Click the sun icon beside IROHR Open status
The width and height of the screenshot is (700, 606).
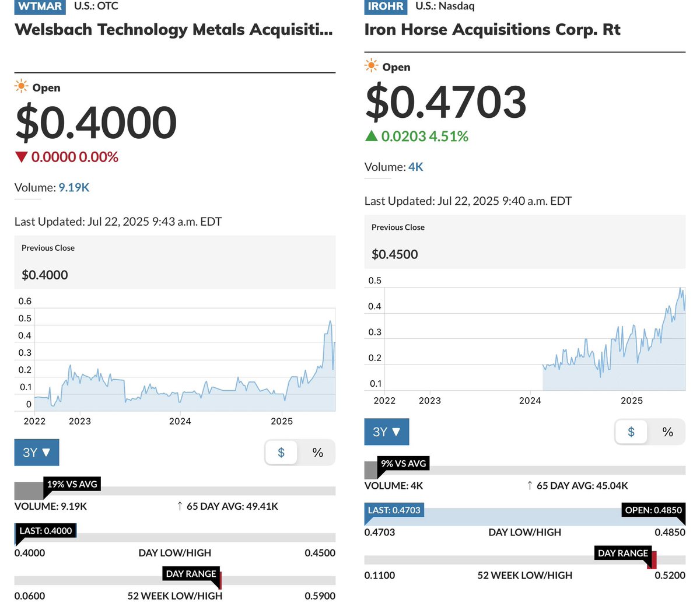tap(372, 66)
